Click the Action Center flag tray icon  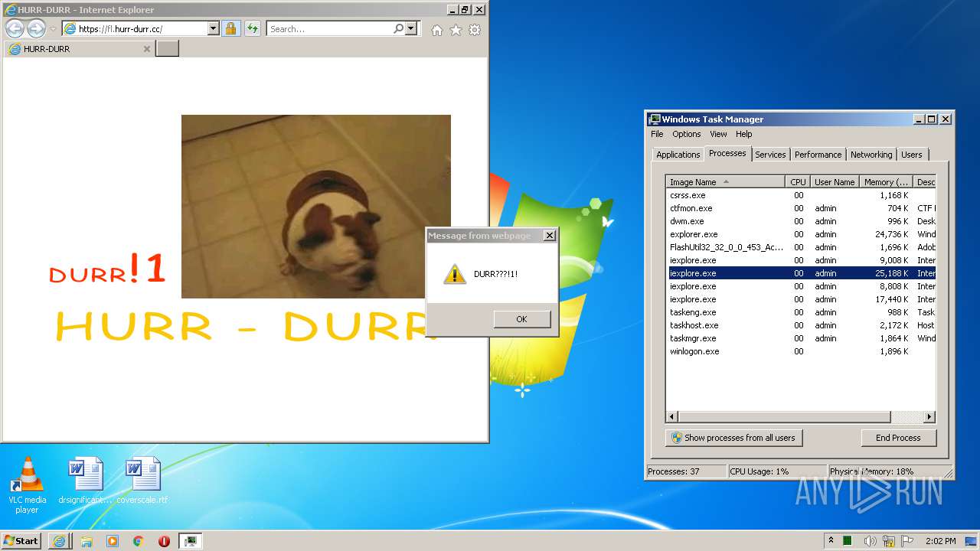[x=906, y=541]
